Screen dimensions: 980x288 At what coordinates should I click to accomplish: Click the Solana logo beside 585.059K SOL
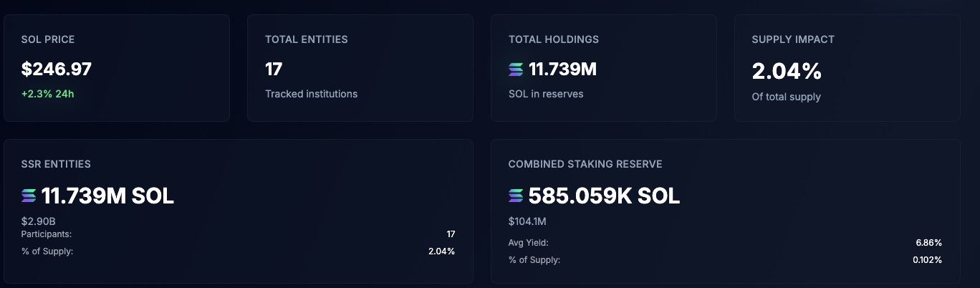(x=516, y=196)
